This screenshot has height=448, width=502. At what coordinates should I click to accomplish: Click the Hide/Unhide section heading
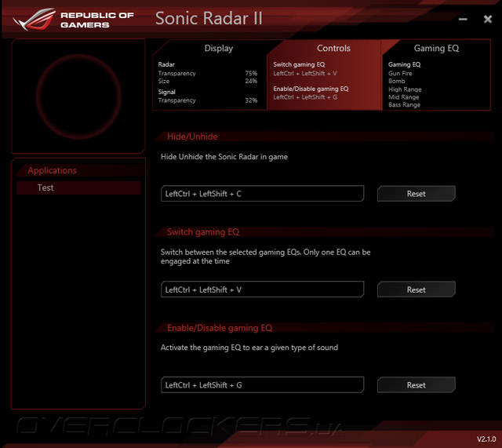point(192,137)
